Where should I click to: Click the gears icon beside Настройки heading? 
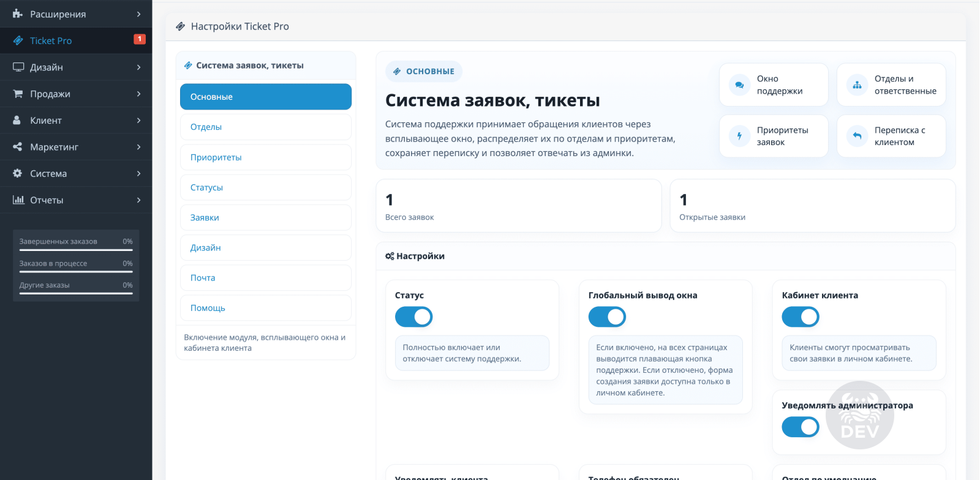tap(390, 256)
